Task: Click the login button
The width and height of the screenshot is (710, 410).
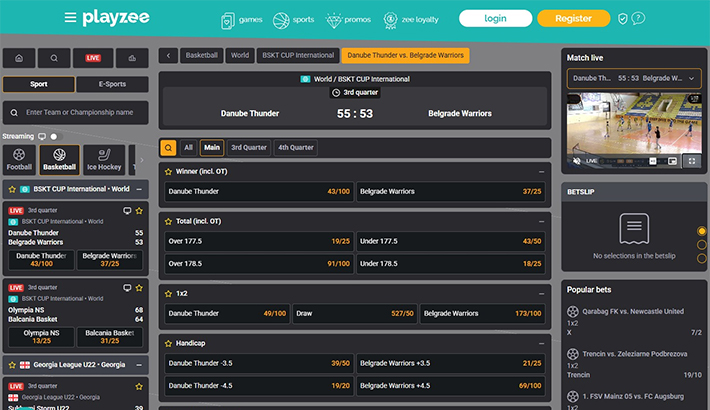Action: [495, 19]
